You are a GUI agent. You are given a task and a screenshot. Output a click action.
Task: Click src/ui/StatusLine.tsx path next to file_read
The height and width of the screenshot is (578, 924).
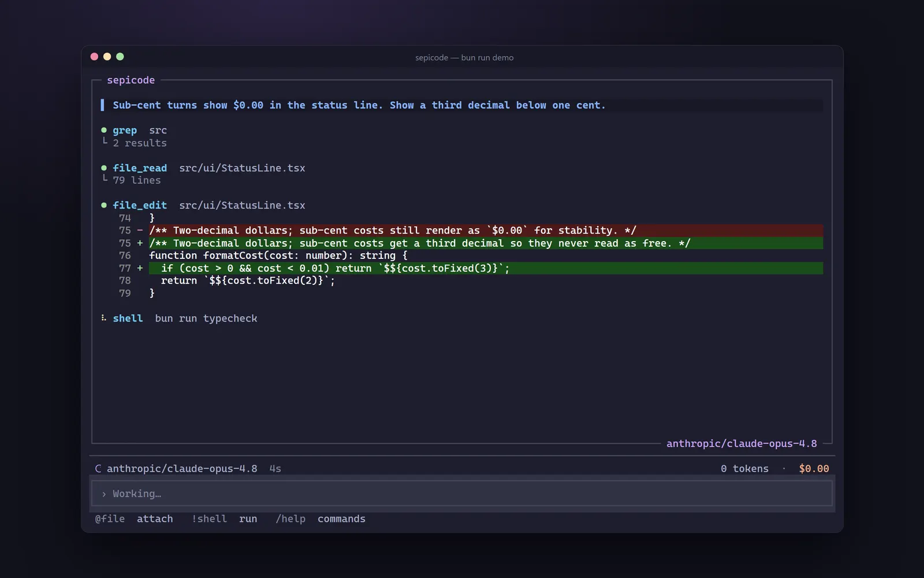(x=242, y=168)
